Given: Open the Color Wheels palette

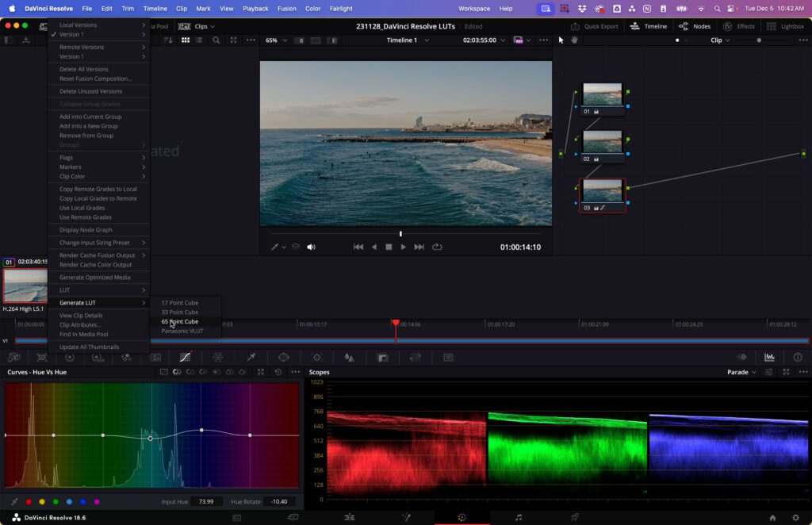Looking at the screenshot, I should coord(70,357).
